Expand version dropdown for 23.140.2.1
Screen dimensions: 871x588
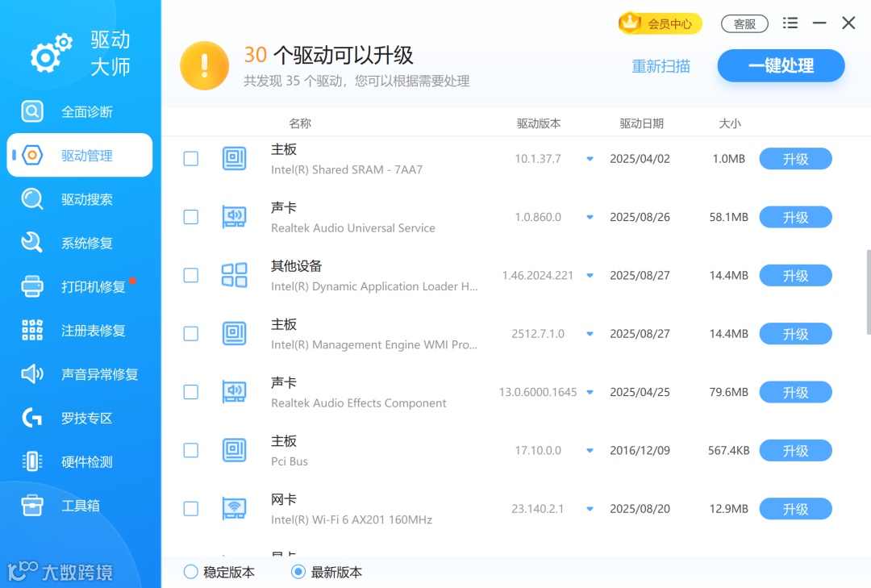590,509
